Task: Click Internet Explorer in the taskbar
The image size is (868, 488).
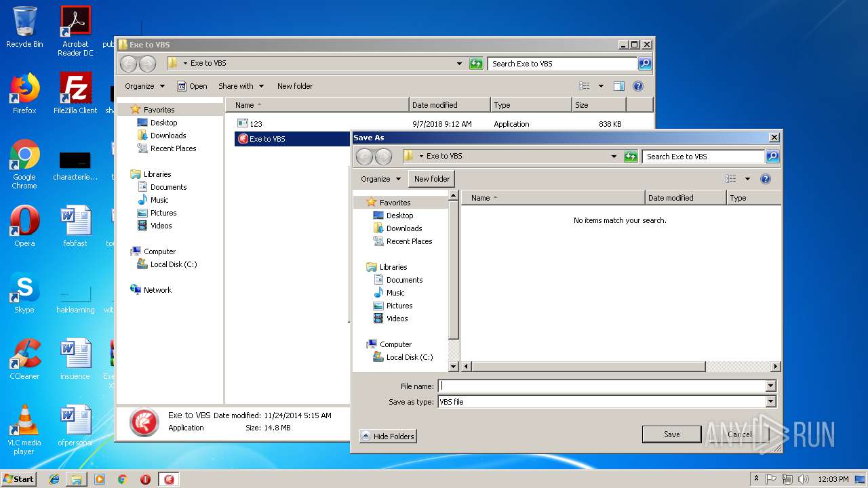Action: 54,479
